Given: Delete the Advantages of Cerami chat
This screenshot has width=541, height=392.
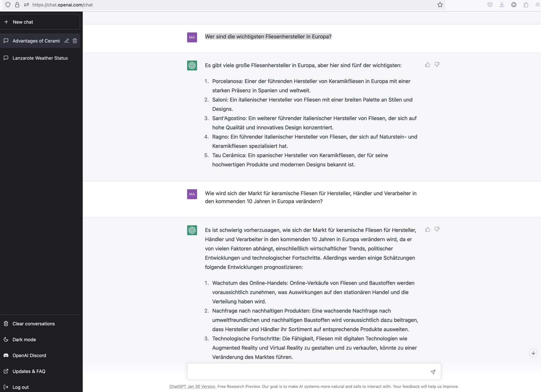Looking at the screenshot, I should coord(75,41).
